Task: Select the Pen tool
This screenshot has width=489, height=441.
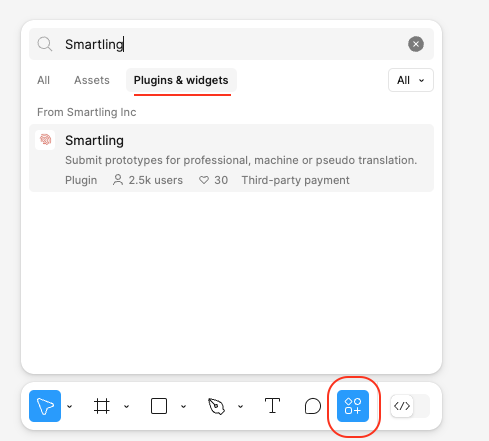Action: [x=216, y=406]
